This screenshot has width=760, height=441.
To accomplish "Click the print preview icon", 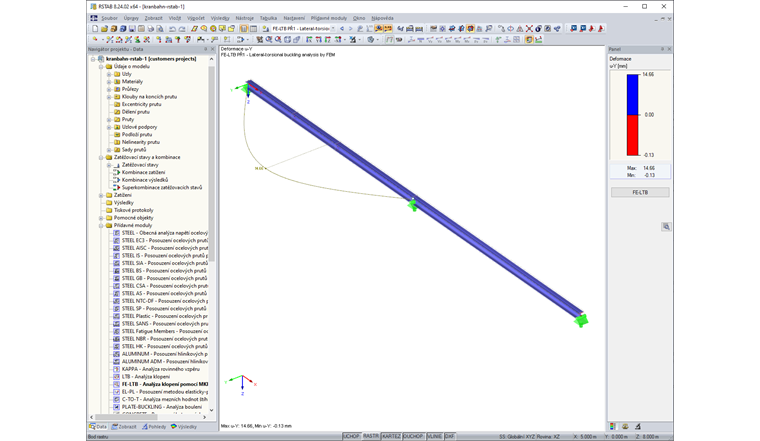I will point(160,29).
